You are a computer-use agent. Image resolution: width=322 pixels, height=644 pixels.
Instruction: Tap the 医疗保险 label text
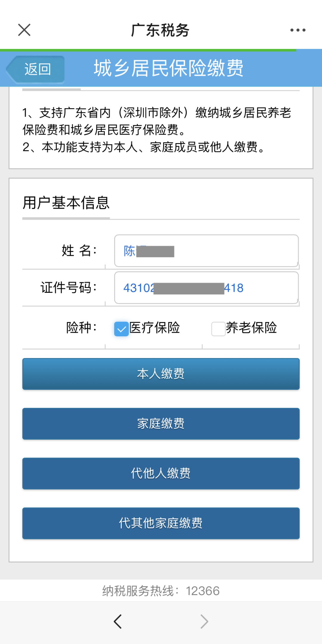(x=155, y=328)
